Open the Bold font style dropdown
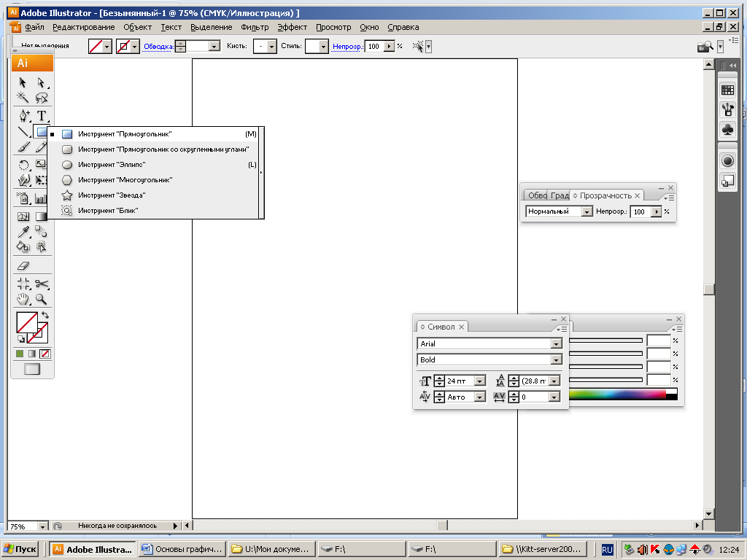This screenshot has width=747, height=560. 556,360
